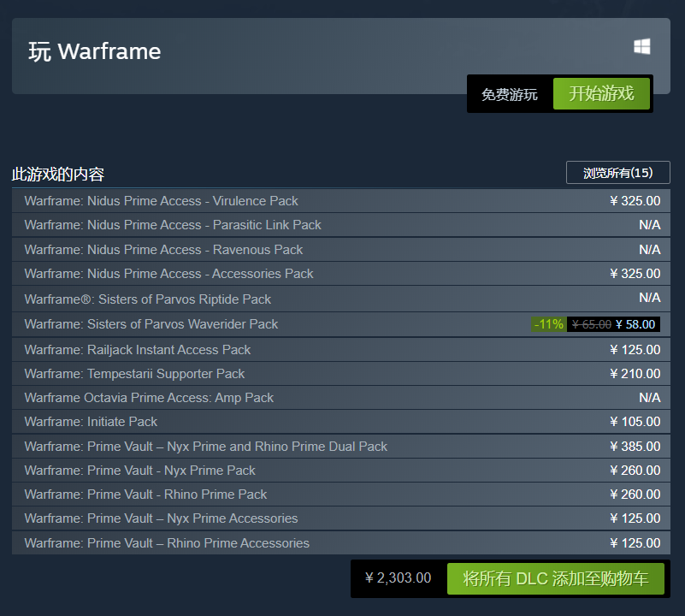Click the ¥ 210.00 price
The height and width of the screenshot is (616, 685).
635,373
